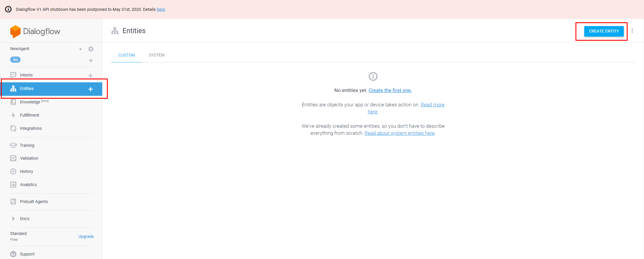
Task: Click the empty state info icon
Action: tap(373, 76)
